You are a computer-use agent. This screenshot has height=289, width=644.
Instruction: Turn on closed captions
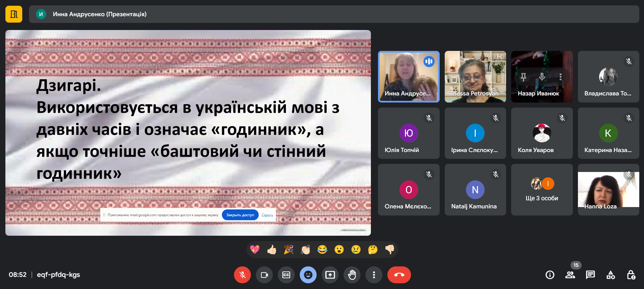[x=286, y=275]
